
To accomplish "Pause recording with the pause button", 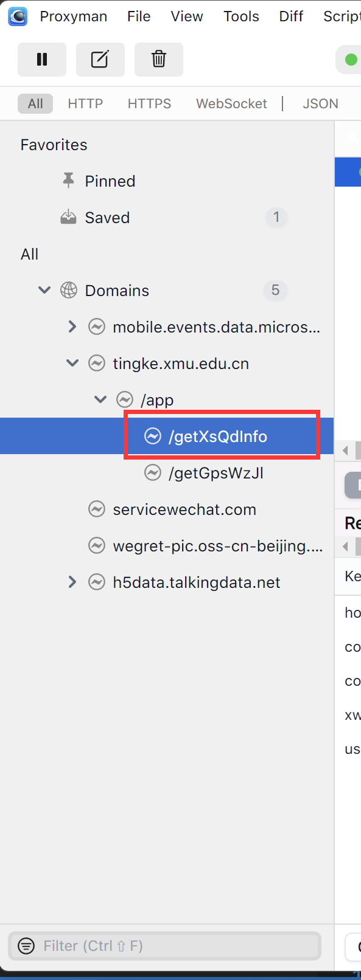I will [x=42, y=60].
